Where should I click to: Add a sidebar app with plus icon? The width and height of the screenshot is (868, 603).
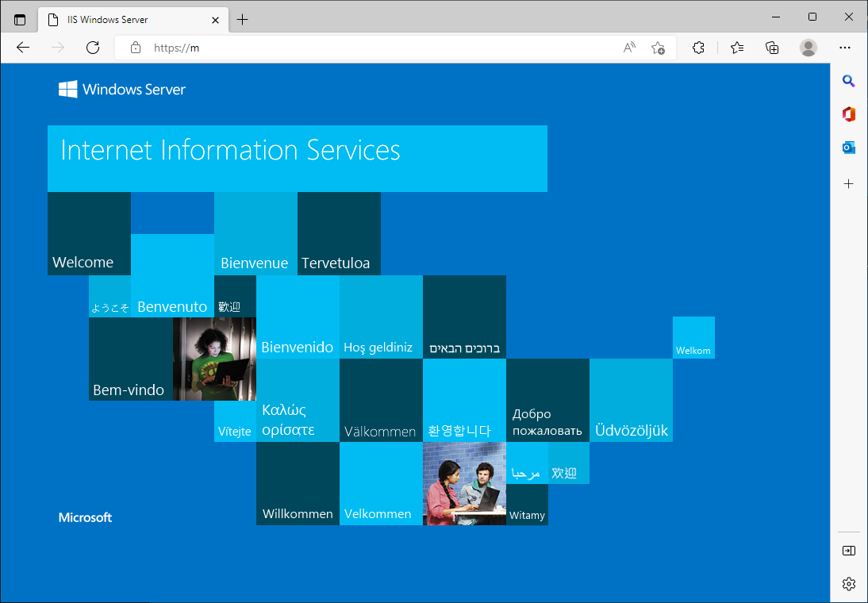(849, 184)
